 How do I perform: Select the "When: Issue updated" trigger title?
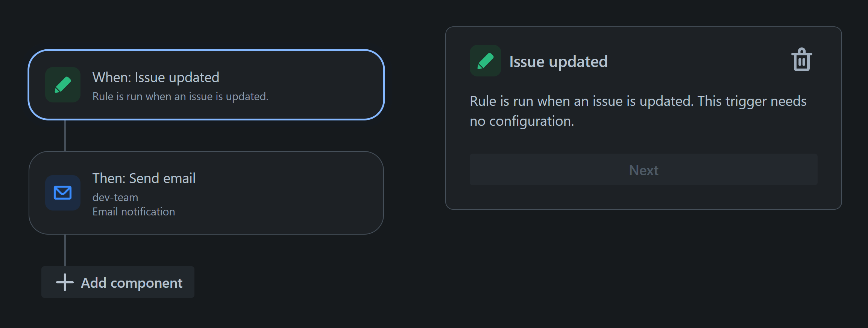[156, 78]
